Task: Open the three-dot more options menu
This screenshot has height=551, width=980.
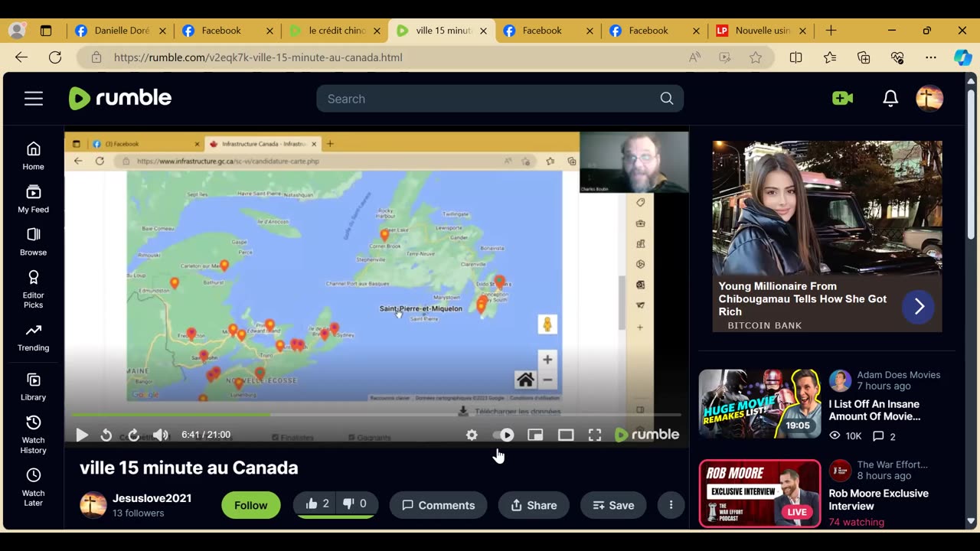Action: tap(671, 505)
